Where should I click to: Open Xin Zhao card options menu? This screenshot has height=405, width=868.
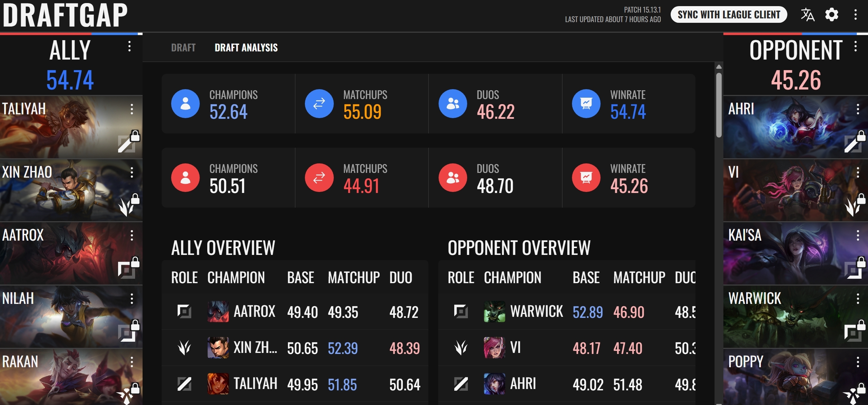(132, 173)
